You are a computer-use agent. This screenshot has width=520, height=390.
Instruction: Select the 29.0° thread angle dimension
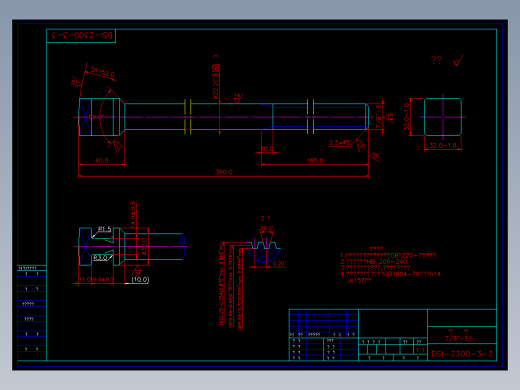(266, 229)
